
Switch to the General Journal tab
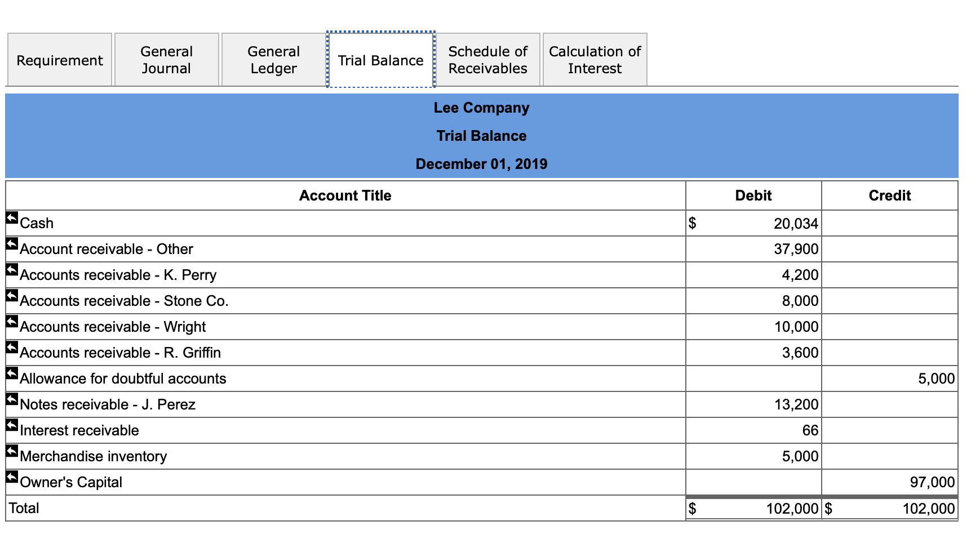[x=166, y=59]
